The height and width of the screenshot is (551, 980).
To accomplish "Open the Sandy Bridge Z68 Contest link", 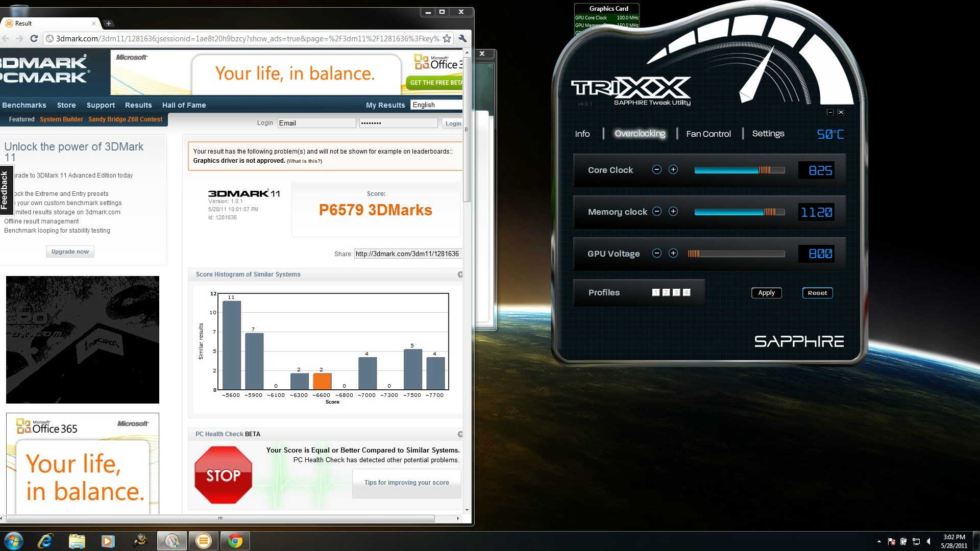I will 125,119.
